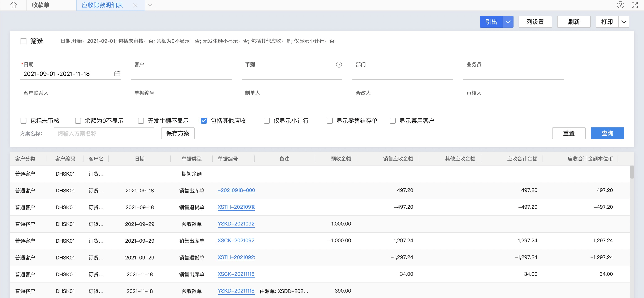The height and width of the screenshot is (298, 644).
Task: Open the 引出 export dropdown arrow
Action: click(x=508, y=22)
